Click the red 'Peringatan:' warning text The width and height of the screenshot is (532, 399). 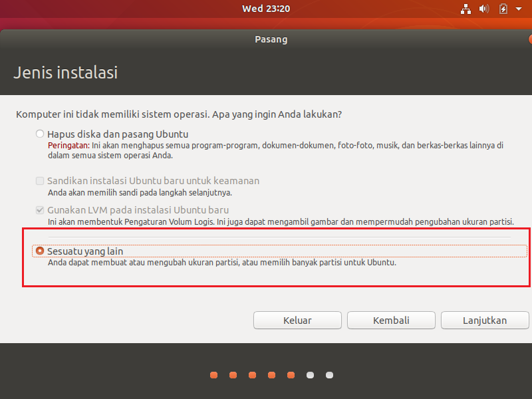point(68,145)
